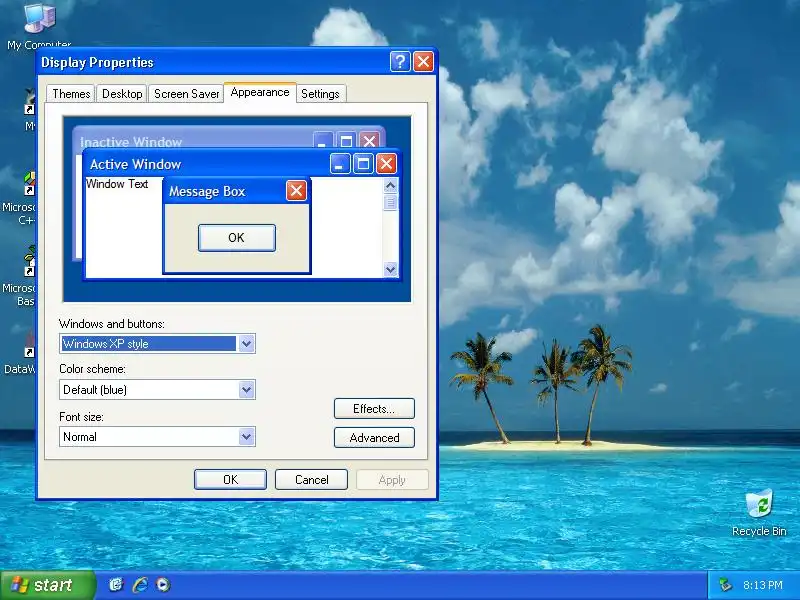This screenshot has width=800, height=600.
Task: Switch to the Screen Saver tab
Action: 186,94
